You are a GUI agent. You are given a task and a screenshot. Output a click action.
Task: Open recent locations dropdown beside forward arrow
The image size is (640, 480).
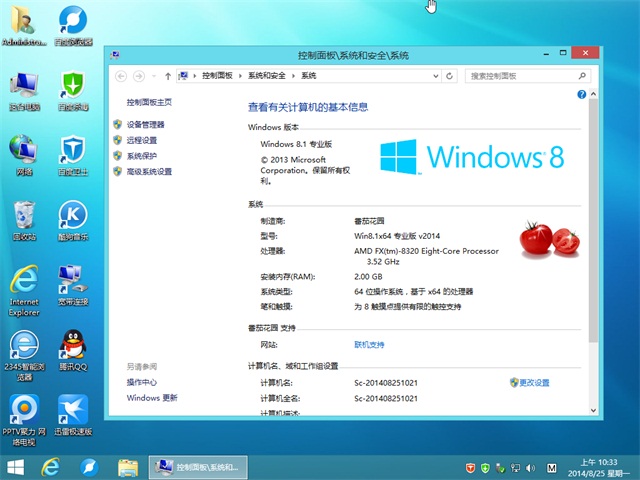pos(154,75)
